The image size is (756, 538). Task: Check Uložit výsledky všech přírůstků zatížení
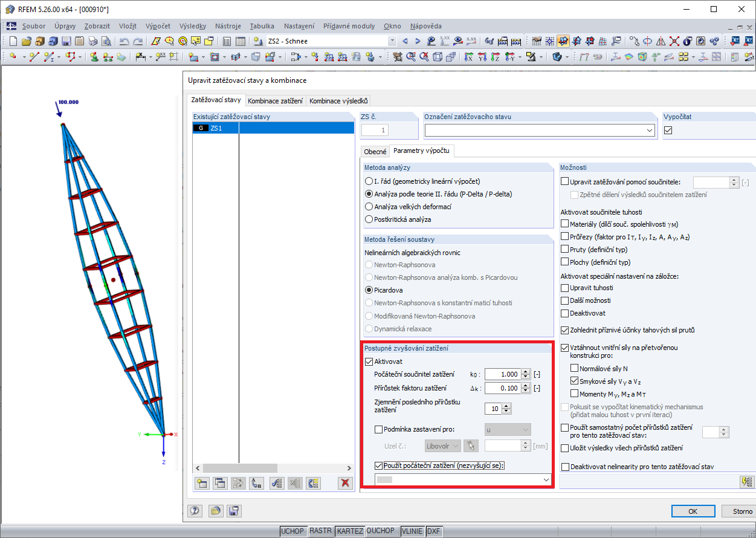(565, 448)
